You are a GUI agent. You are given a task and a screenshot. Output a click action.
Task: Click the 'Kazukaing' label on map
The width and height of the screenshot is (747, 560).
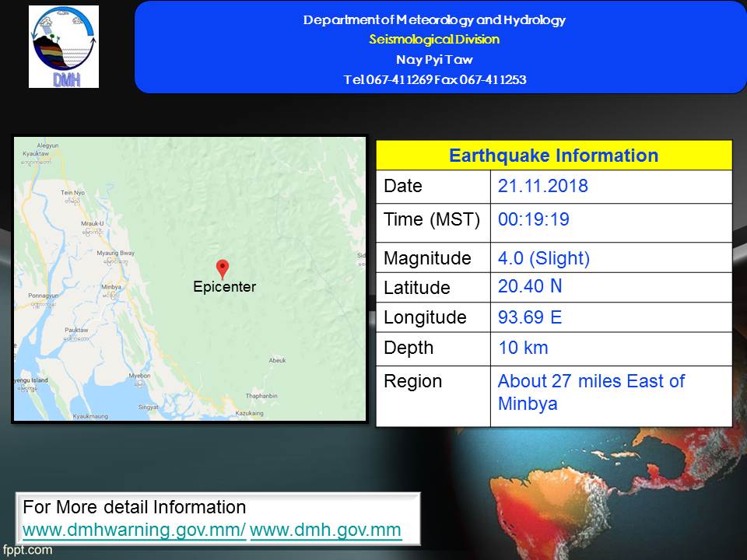point(249,413)
